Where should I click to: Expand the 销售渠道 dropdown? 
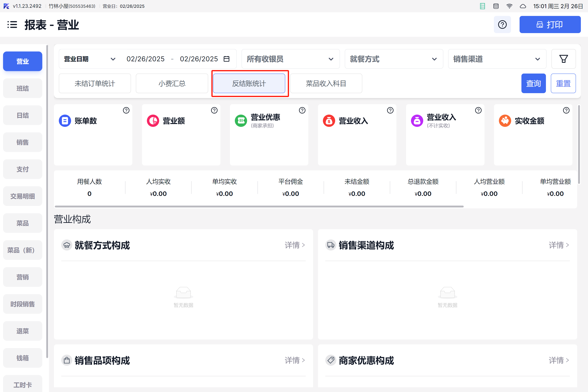tap(497, 59)
